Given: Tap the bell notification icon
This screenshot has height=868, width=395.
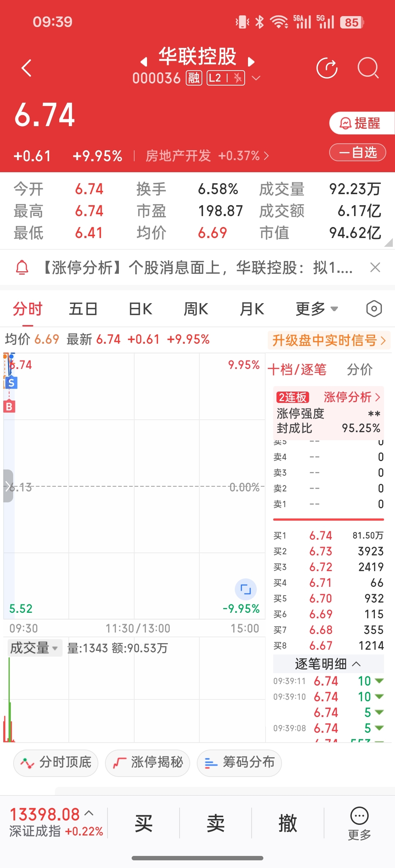Looking at the screenshot, I should pyautogui.click(x=22, y=268).
